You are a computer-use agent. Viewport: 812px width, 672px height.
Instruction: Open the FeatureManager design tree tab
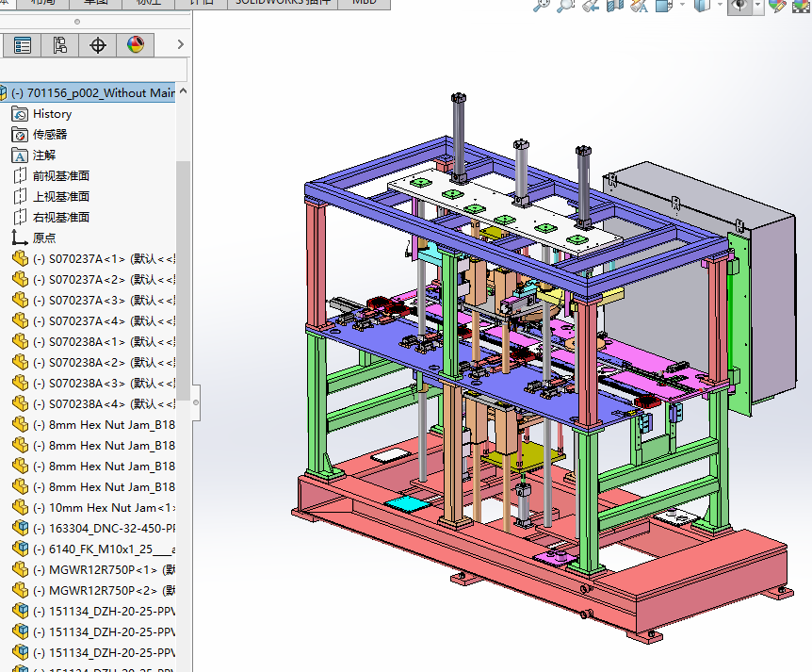coord(23,44)
